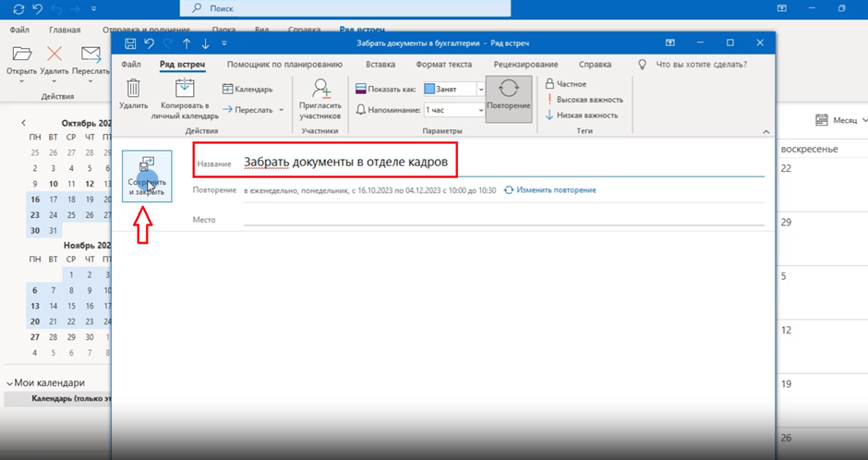Toggle the Повторение recurrence button

[x=508, y=95]
